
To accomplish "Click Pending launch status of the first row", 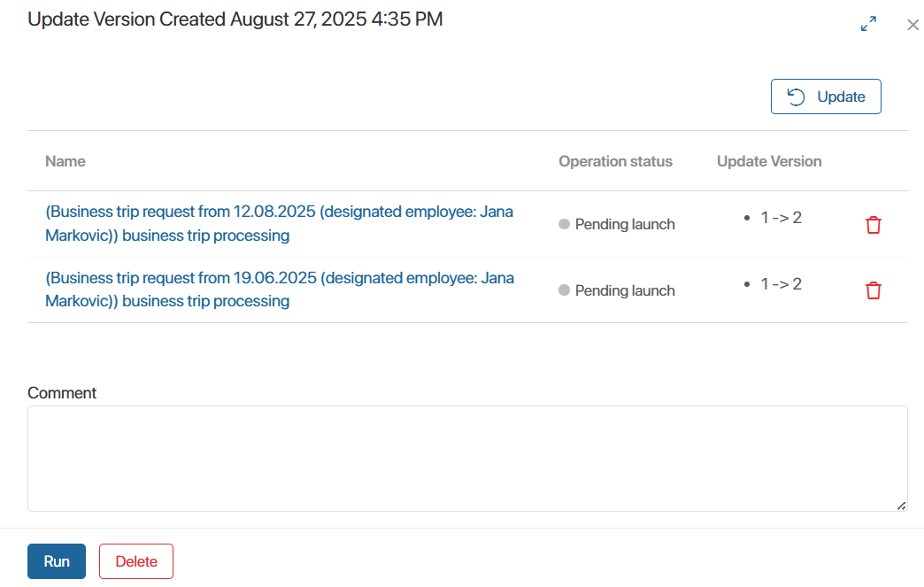I will 625,225.
